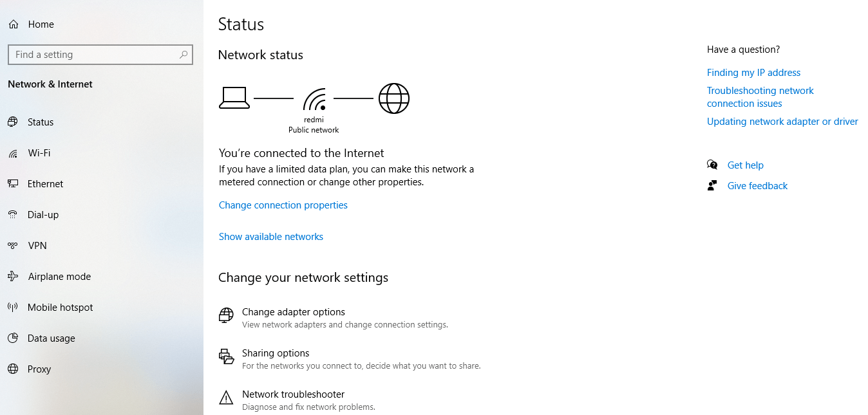Click the Data usage pie icon
The image size is (868, 415).
tap(13, 338)
